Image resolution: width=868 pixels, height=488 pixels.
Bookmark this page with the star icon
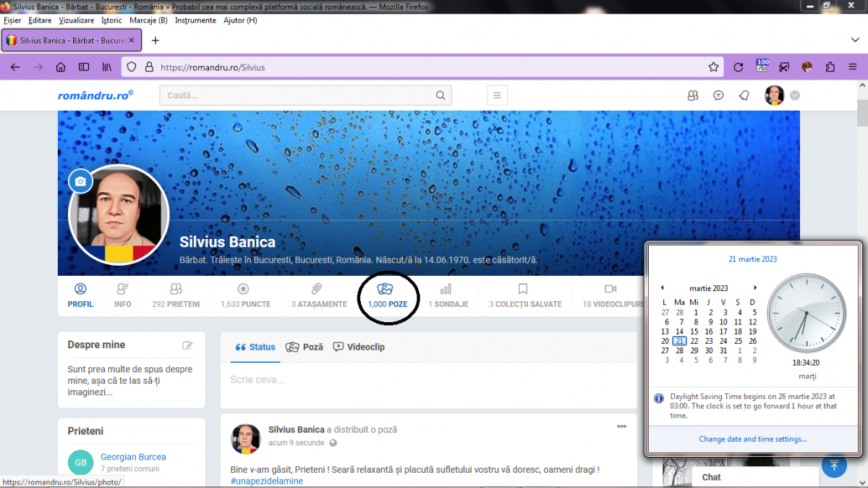coord(713,67)
